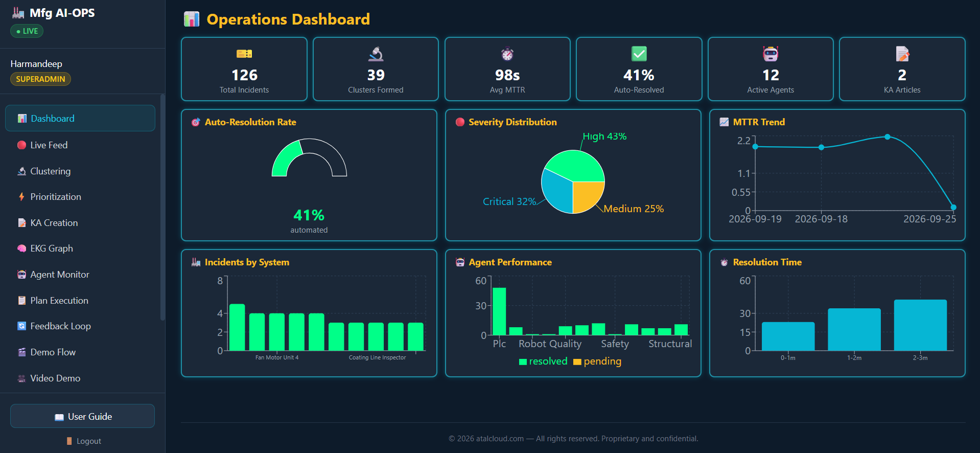
Task: Open the Clustering section
Action: pos(80,171)
